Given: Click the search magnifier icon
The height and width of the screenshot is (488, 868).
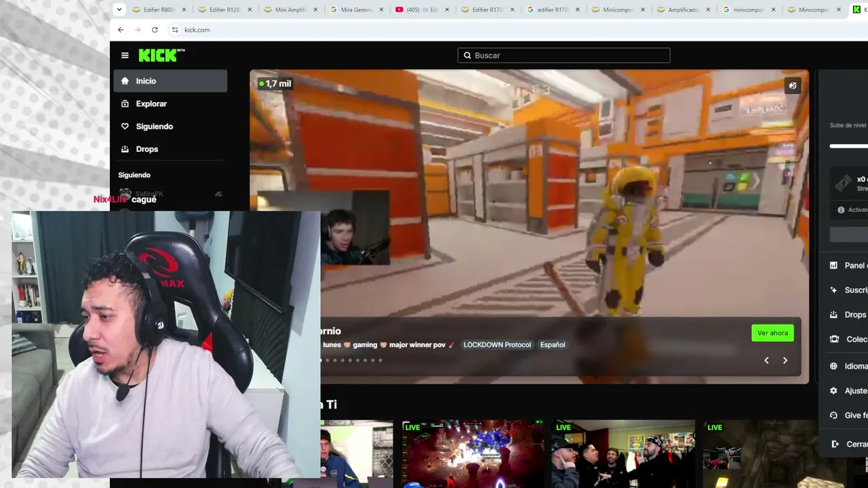Looking at the screenshot, I should click(x=467, y=56).
